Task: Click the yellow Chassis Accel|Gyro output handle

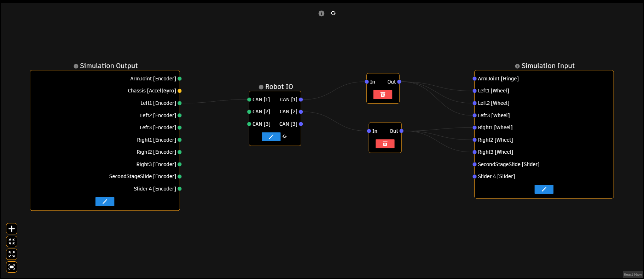Action: pos(180,91)
